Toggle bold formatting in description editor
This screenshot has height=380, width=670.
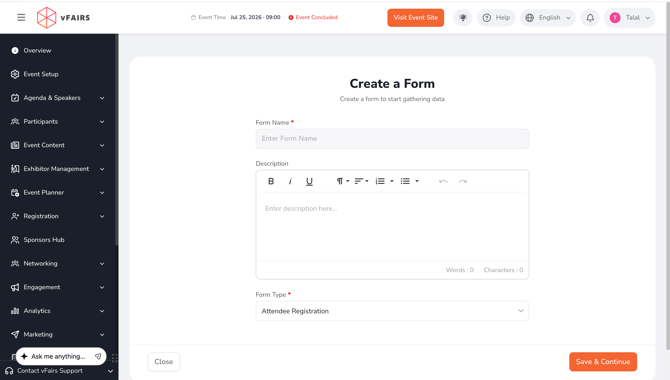(271, 181)
